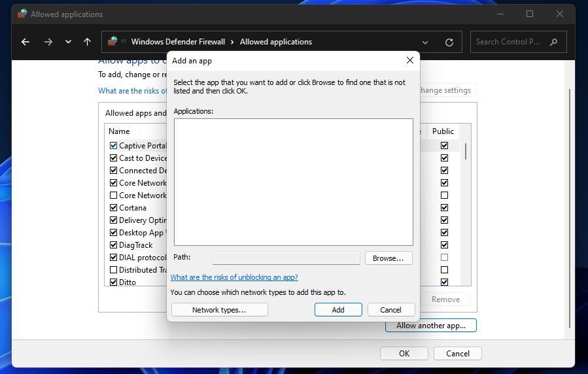Select the DiagTrack list entry text
The image size is (588, 374).
pyautogui.click(x=136, y=245)
